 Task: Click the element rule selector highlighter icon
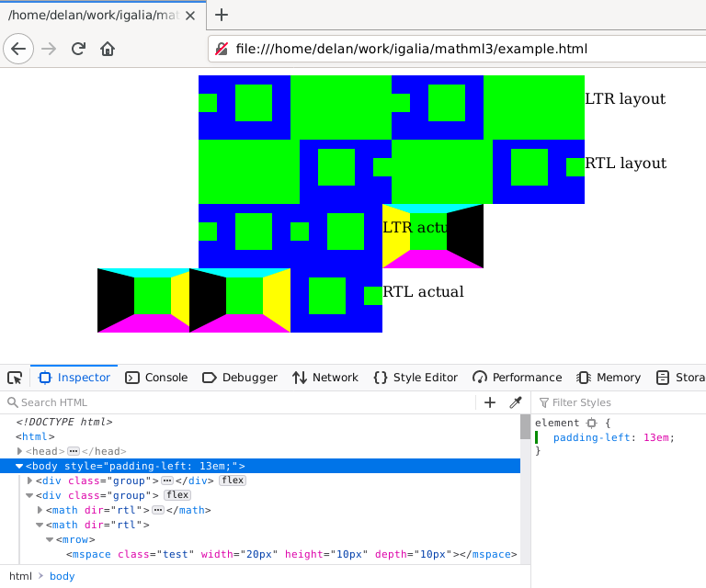591,423
